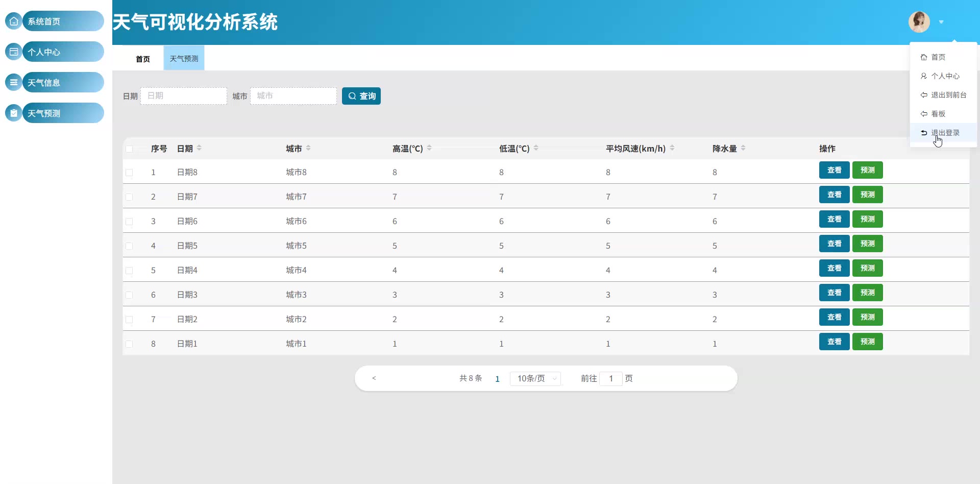Image resolution: width=980 pixels, height=484 pixels.
Task: Select 退出登录 from the user menu
Action: point(945,133)
